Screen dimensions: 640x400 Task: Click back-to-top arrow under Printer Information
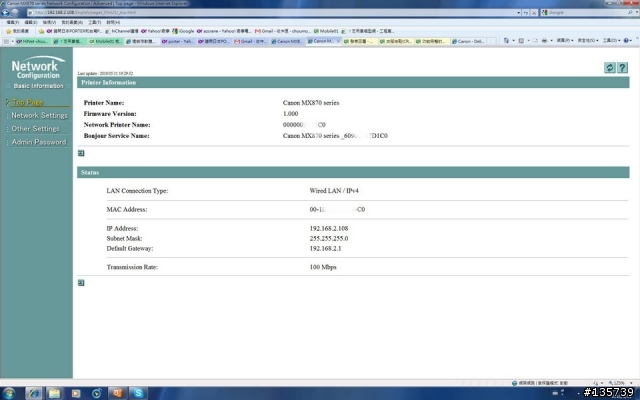click(x=81, y=153)
